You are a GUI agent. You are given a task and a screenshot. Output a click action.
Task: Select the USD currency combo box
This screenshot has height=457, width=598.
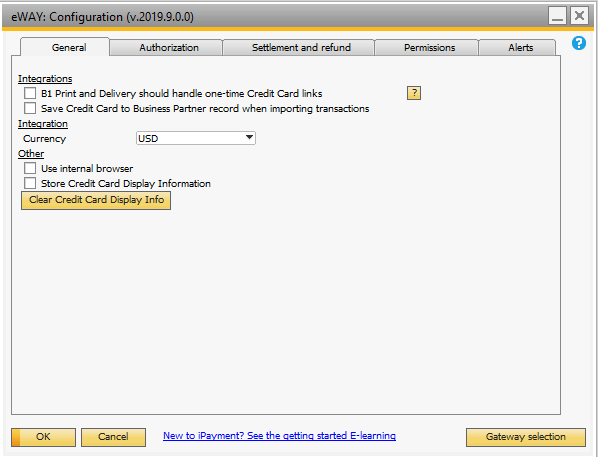pos(196,138)
